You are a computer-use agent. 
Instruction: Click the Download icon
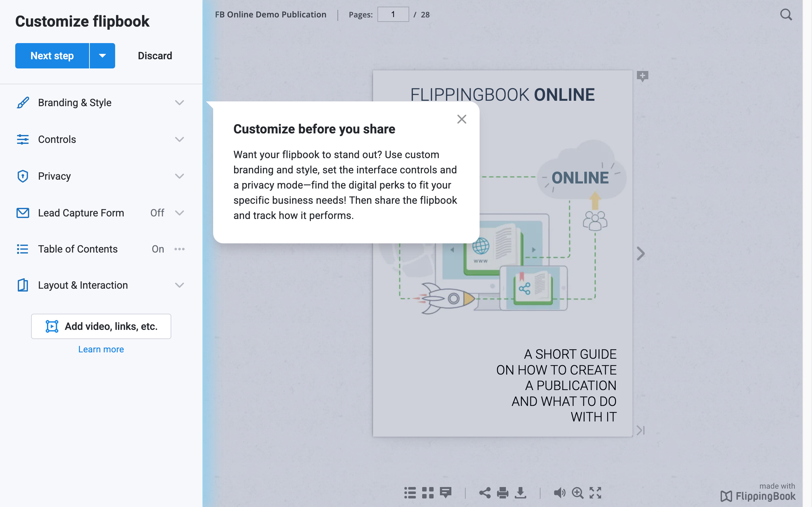(x=521, y=492)
